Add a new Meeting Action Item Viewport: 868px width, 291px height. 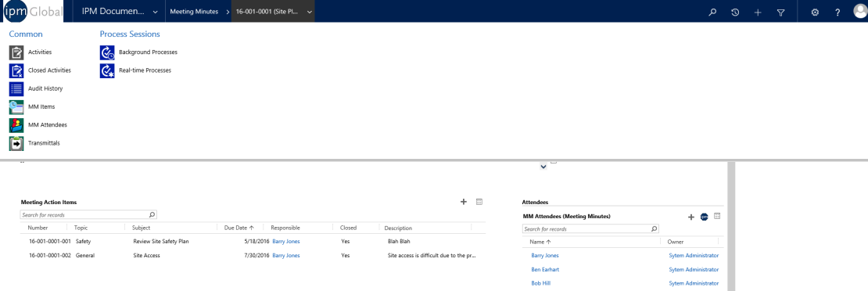click(464, 202)
